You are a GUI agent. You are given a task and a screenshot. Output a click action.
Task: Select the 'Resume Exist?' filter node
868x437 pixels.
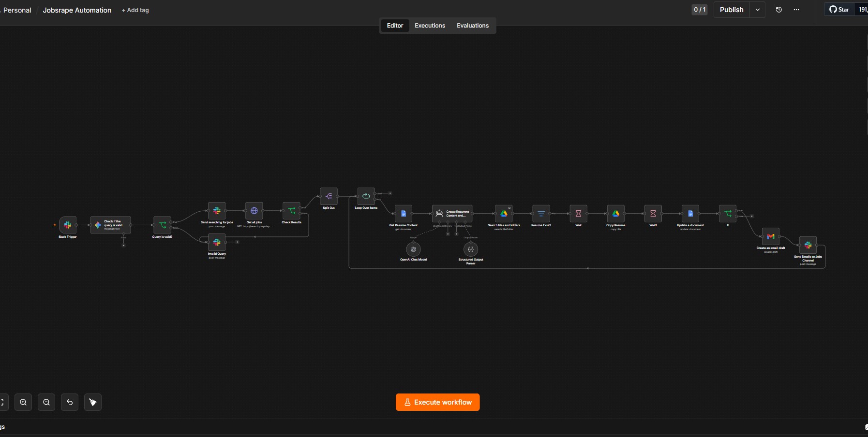pyautogui.click(x=541, y=214)
